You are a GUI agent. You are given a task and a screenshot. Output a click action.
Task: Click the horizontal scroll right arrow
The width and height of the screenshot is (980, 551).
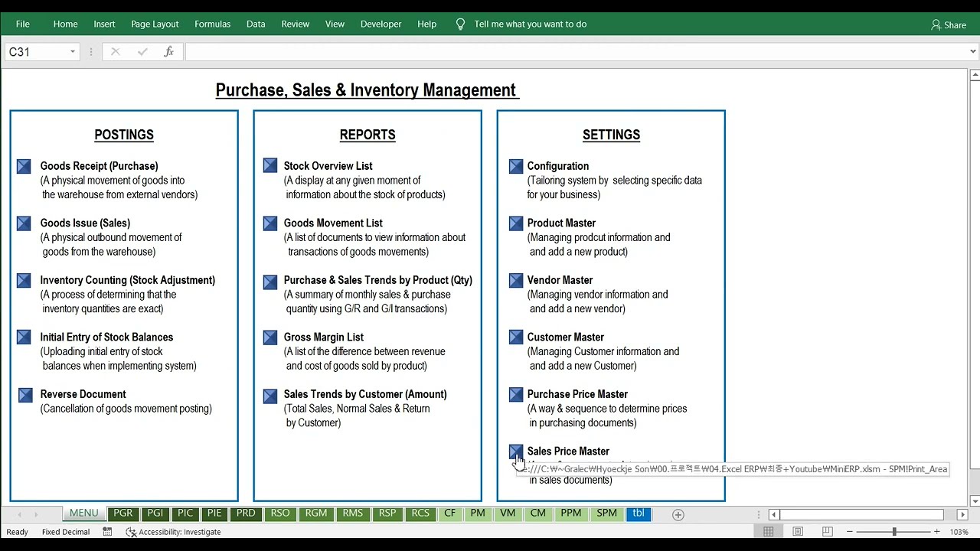(x=962, y=515)
